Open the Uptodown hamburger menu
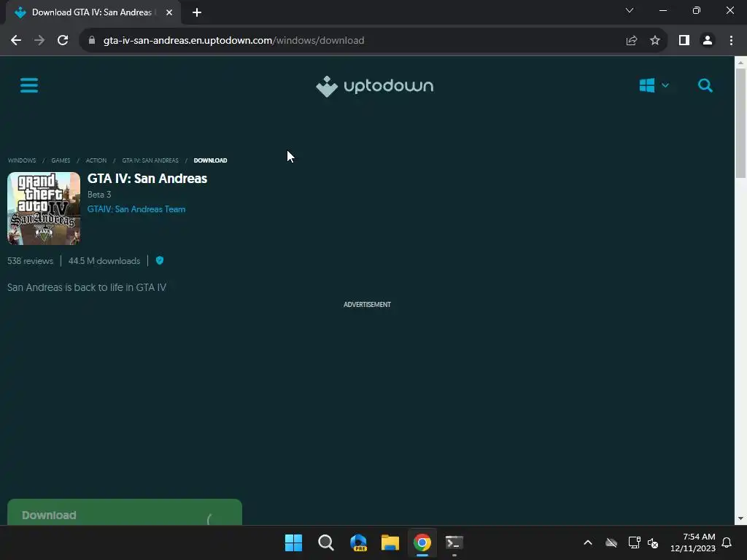This screenshot has height=560, width=747. (x=29, y=86)
